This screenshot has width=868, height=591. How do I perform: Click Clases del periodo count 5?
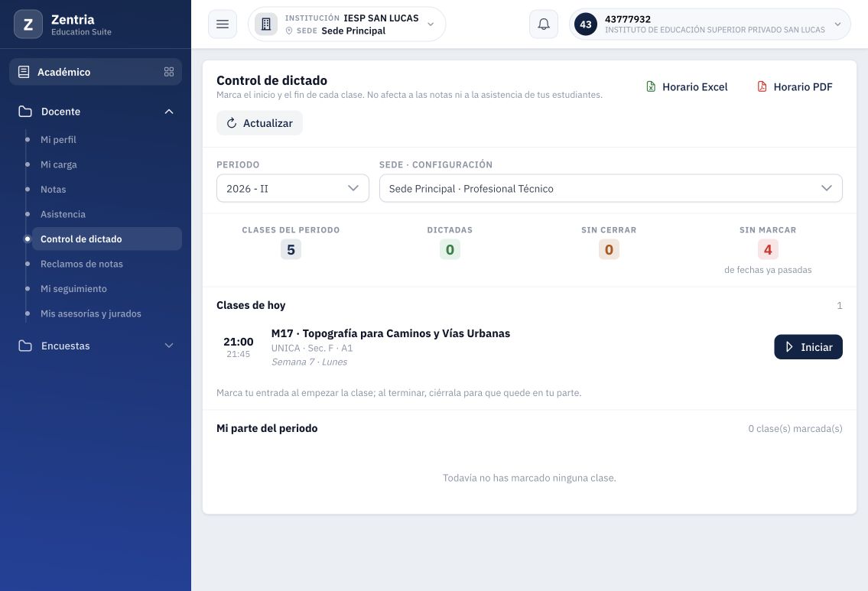coord(291,249)
